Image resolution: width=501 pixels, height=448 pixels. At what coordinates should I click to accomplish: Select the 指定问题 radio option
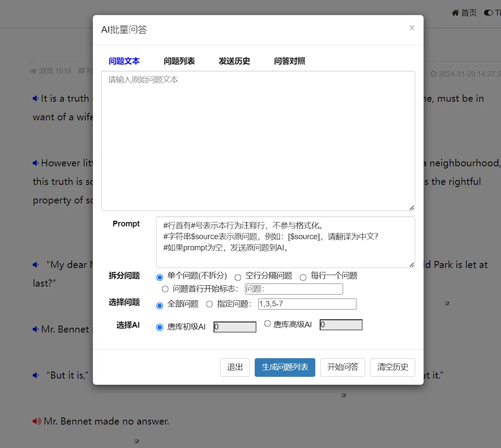pos(210,304)
